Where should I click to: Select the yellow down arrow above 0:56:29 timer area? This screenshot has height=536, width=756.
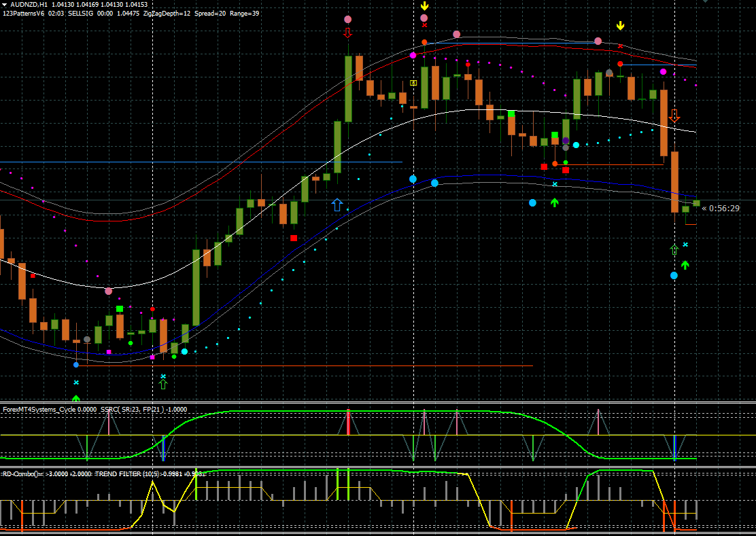621,26
